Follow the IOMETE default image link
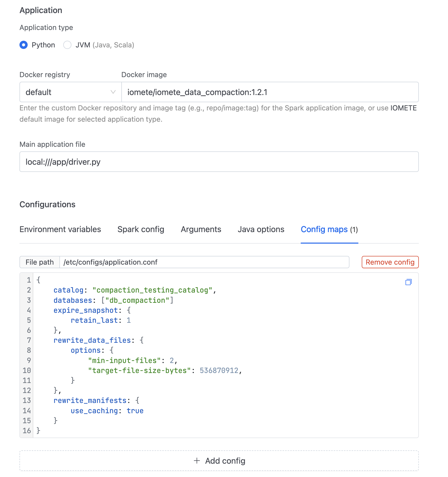This screenshot has width=448, height=477. click(x=403, y=108)
